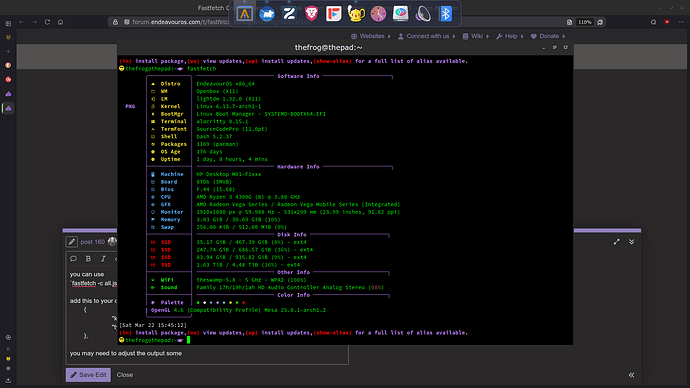Open the Wiki dropdown menu
This screenshot has height=388, width=690.
click(x=476, y=36)
